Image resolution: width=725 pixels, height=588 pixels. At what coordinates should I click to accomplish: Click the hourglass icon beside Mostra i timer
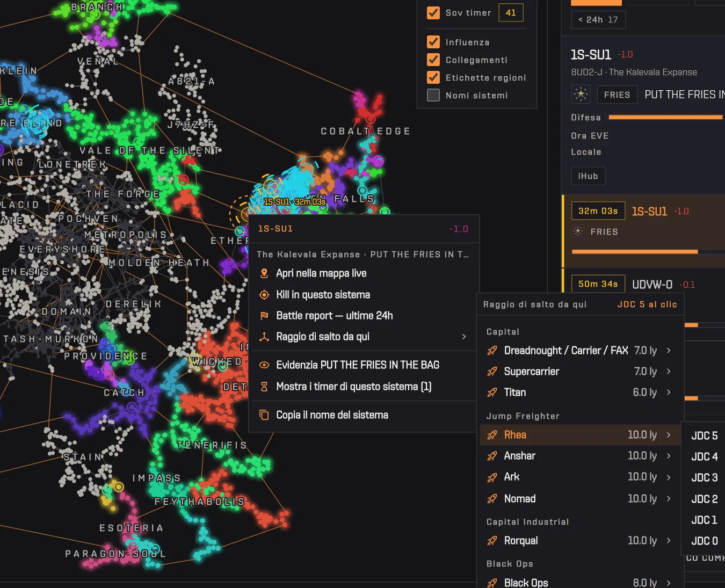[x=264, y=387]
